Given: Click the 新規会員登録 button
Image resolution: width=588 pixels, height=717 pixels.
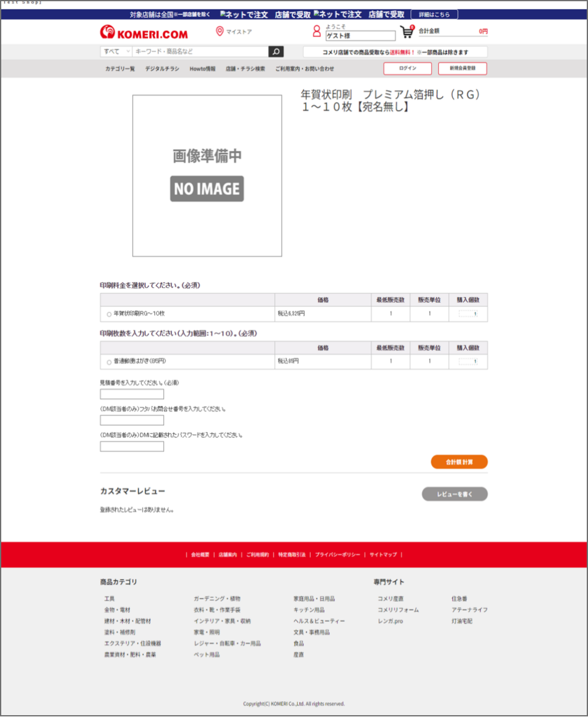Looking at the screenshot, I should pos(462,69).
